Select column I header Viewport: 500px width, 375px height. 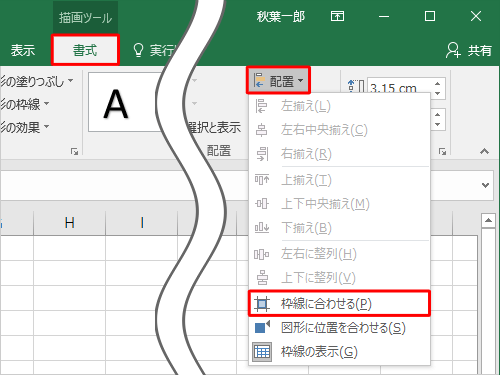coord(142,223)
